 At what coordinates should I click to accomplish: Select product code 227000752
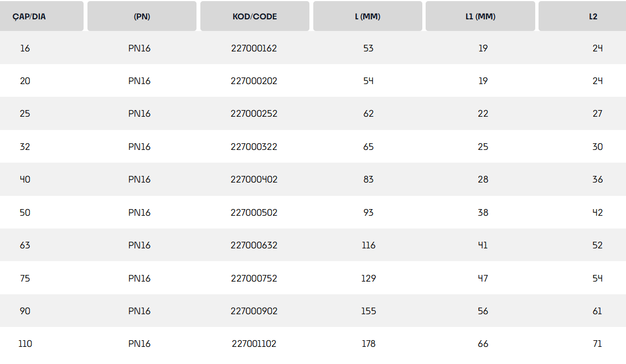click(254, 278)
